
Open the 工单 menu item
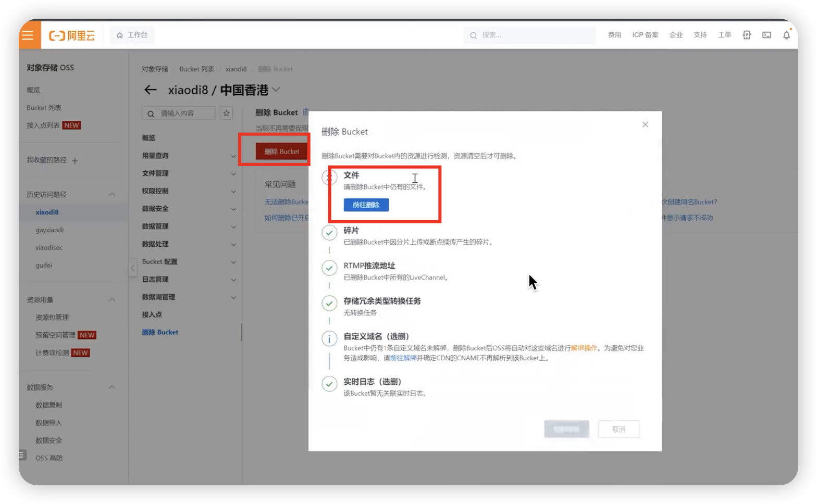[x=725, y=35]
